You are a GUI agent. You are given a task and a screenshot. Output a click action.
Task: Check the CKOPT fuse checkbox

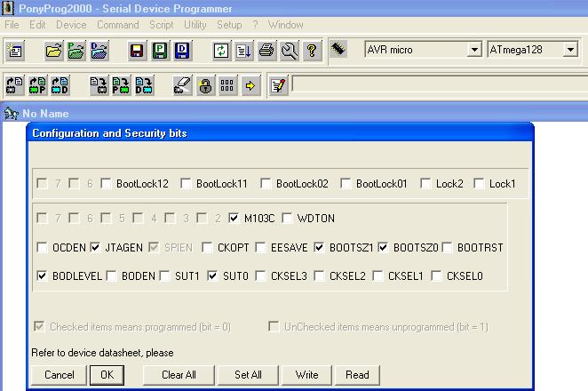(x=207, y=247)
